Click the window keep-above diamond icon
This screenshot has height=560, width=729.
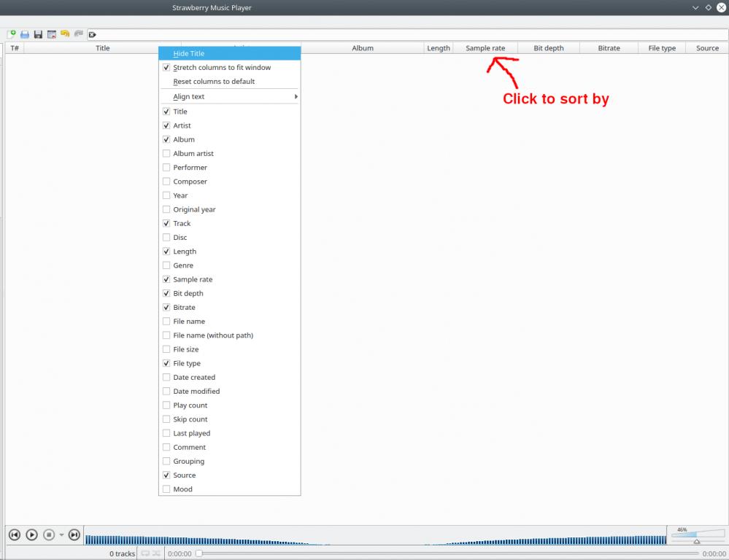[x=708, y=7]
